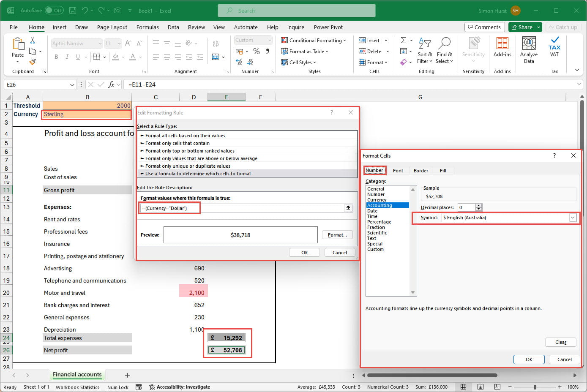Click the AutoSum sigma icon
Screen dimensions: 587x392
tap(404, 40)
